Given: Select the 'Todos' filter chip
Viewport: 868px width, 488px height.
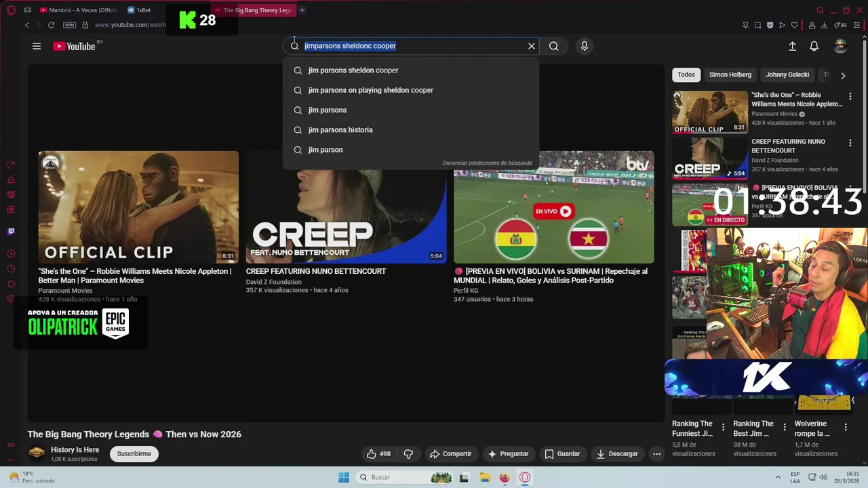Looking at the screenshot, I should tap(686, 75).
